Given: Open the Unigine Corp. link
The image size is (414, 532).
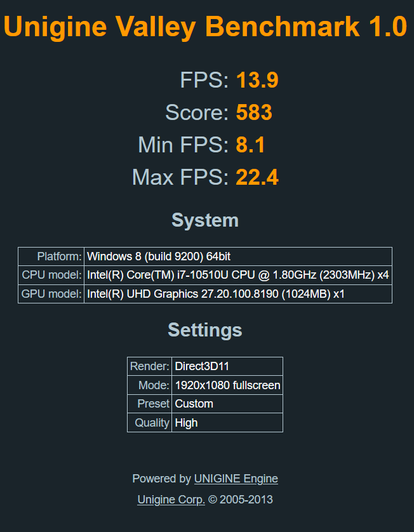Looking at the screenshot, I should 171,500.
